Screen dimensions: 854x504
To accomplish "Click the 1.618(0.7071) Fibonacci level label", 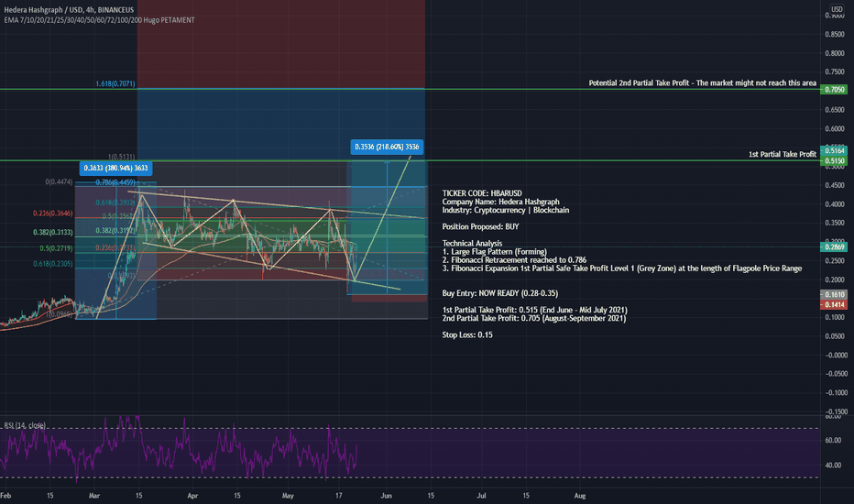I will (x=115, y=83).
